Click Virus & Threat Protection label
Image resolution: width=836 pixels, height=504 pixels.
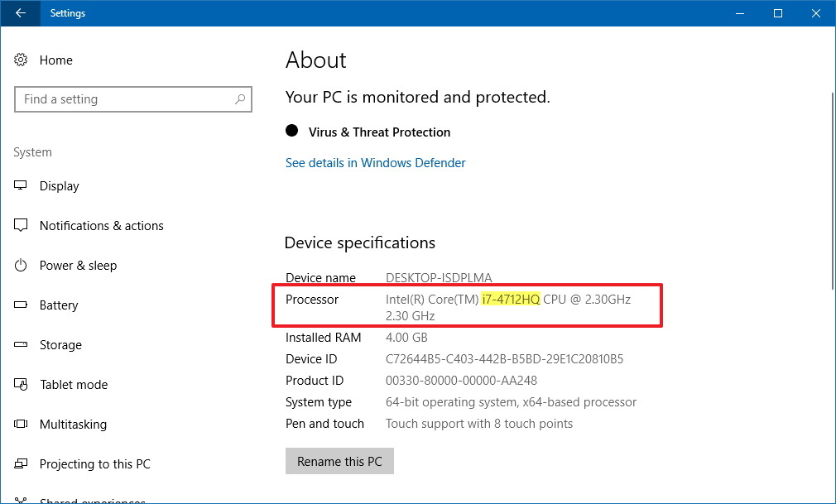[x=379, y=132]
